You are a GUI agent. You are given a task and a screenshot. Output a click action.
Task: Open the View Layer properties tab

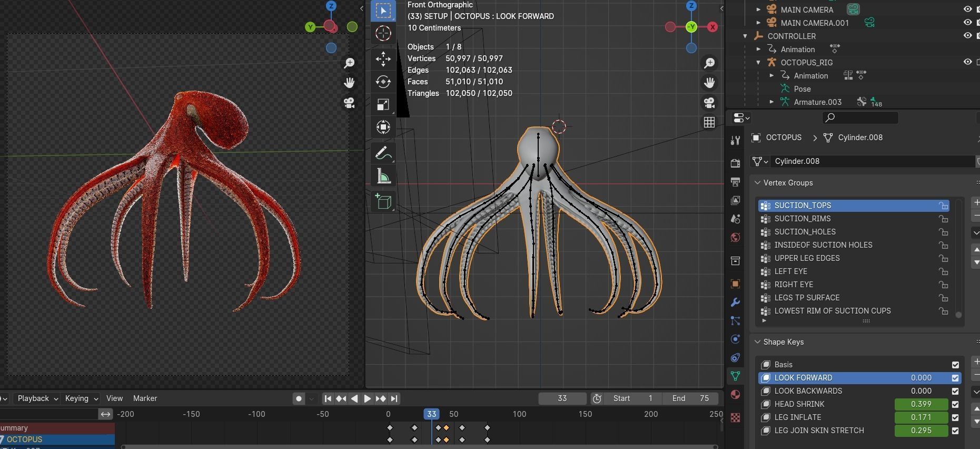pyautogui.click(x=735, y=200)
